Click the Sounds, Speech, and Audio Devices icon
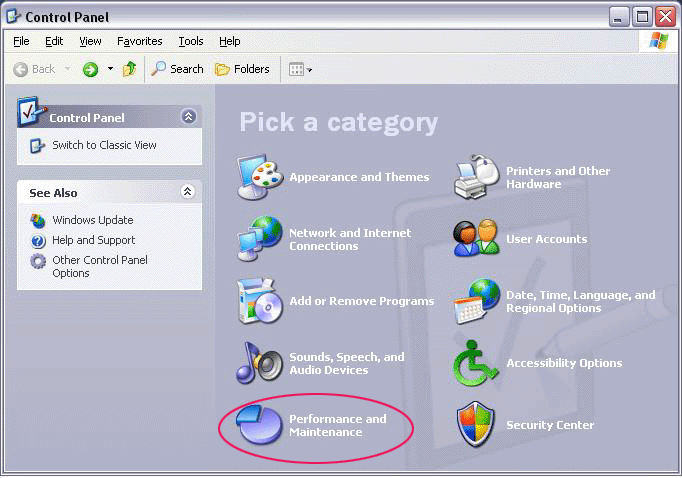The width and height of the screenshot is (682, 478). pyautogui.click(x=260, y=363)
